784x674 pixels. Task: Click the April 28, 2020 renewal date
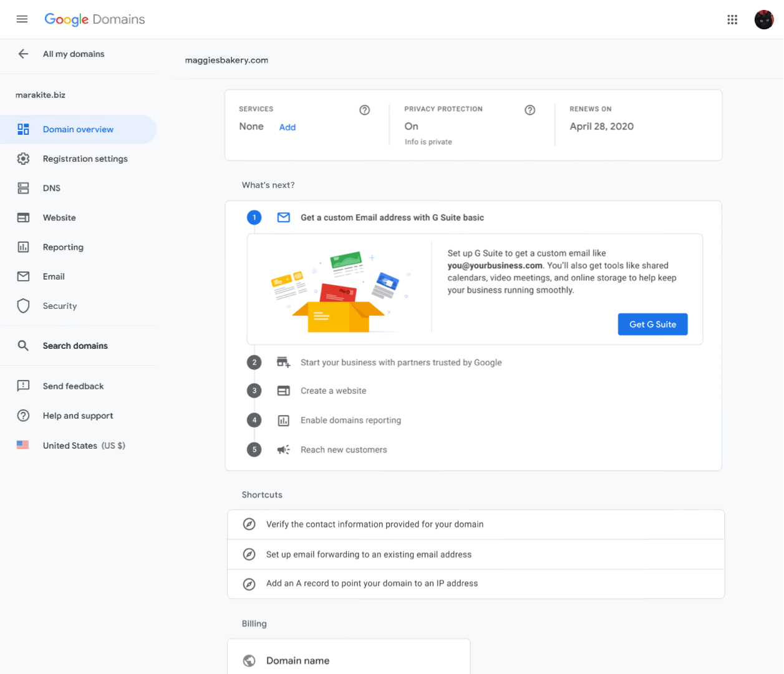tap(601, 126)
